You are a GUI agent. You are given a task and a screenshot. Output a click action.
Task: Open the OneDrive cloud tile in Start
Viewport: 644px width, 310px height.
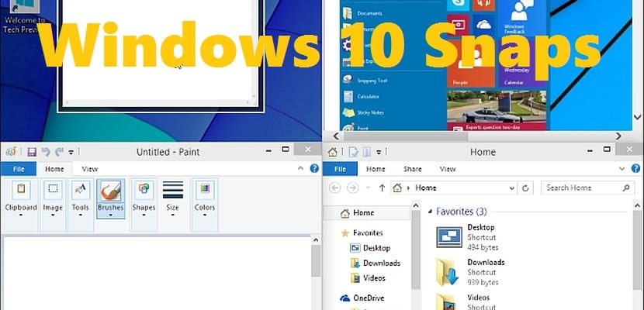pyautogui.click(x=483, y=26)
